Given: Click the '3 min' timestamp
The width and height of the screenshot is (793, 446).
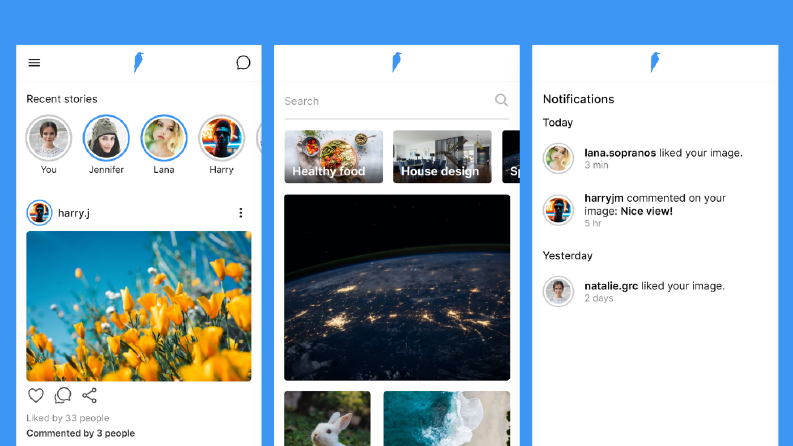Looking at the screenshot, I should [596, 165].
